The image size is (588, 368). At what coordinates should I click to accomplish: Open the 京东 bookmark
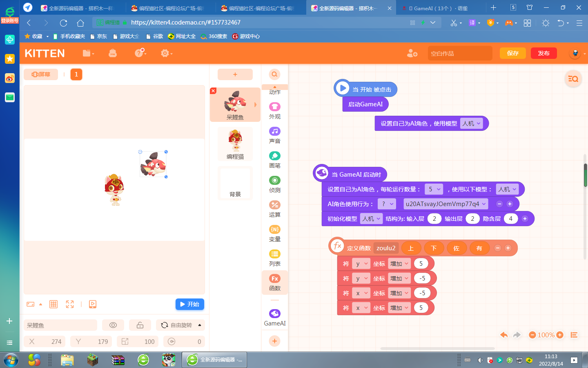(x=98, y=36)
